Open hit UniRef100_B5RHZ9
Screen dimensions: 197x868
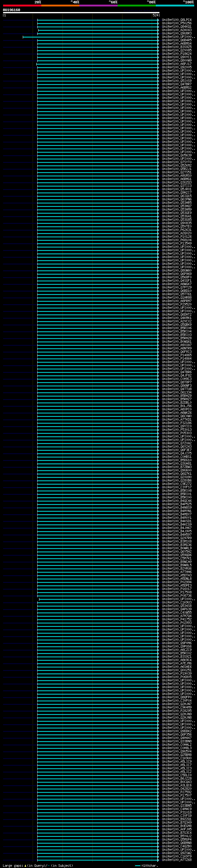(x=176, y=396)
